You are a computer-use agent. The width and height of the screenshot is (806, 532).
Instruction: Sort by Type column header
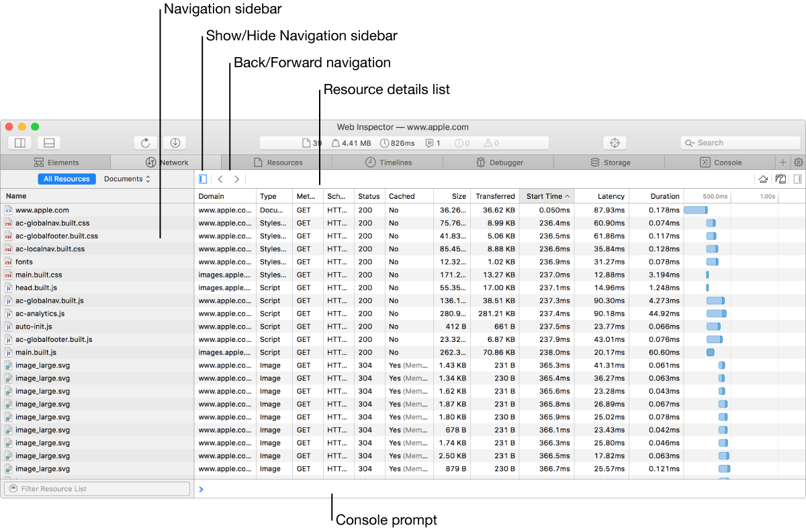pos(274,196)
